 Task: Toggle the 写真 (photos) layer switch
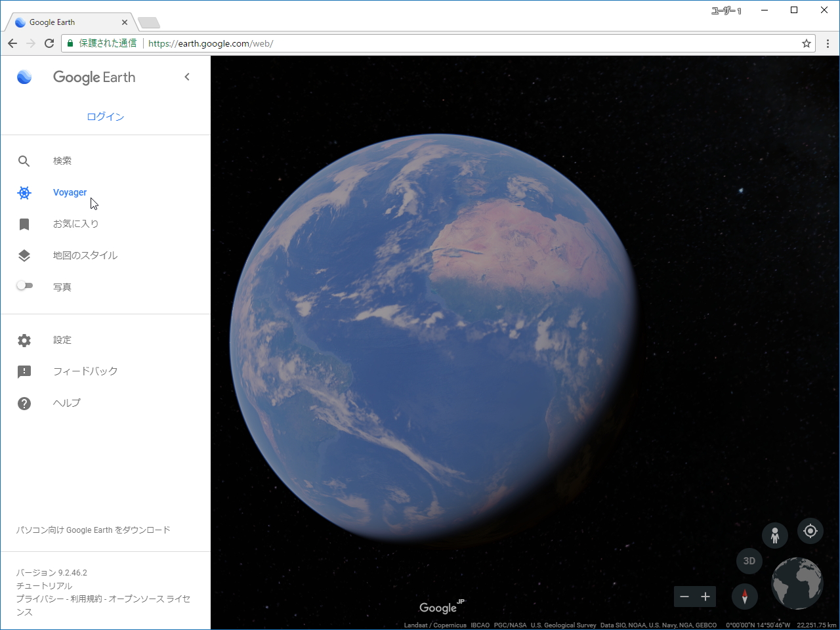(x=24, y=285)
